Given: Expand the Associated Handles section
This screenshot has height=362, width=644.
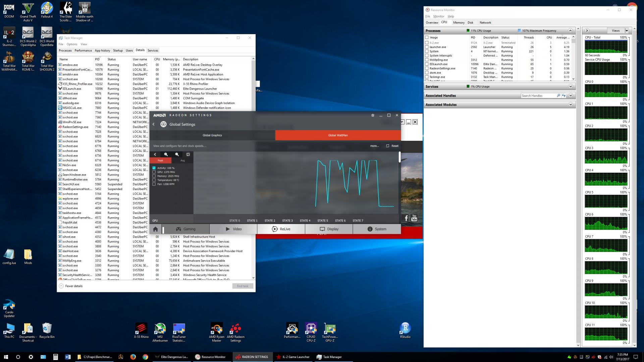Looking at the screenshot, I should (570, 96).
